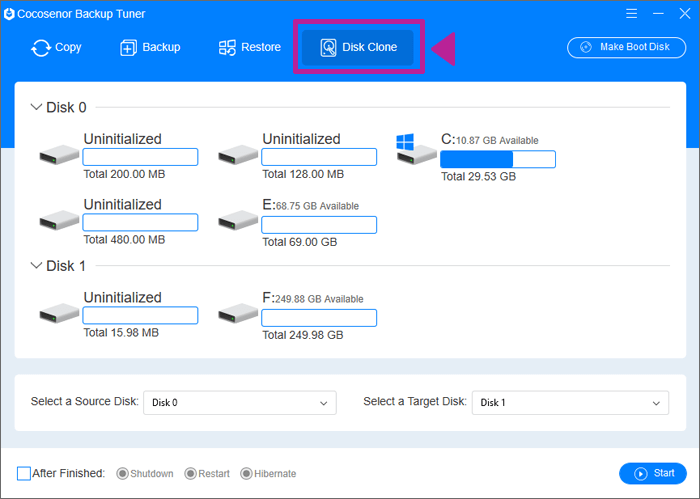The image size is (700, 499).
Task: Open the Copy tab
Action: pos(56,47)
